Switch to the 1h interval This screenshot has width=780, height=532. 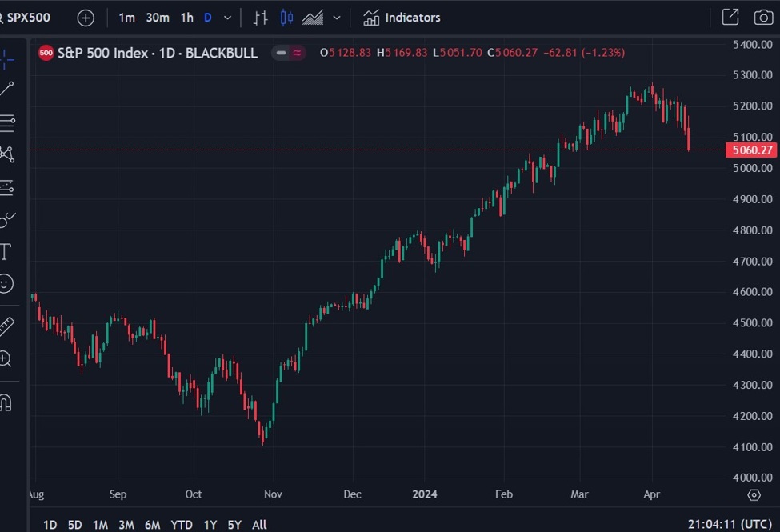pos(186,17)
